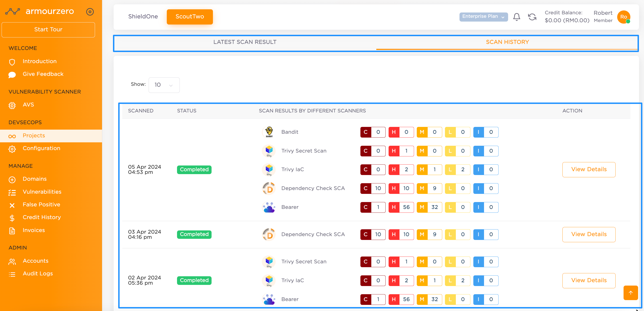View Details of the 02 Apr 2024 scan

pos(588,280)
